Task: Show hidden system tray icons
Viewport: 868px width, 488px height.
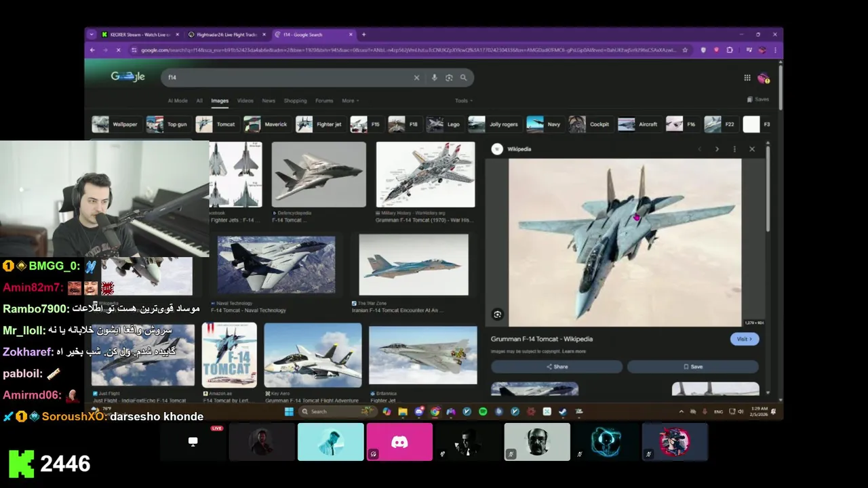Action: point(682,411)
